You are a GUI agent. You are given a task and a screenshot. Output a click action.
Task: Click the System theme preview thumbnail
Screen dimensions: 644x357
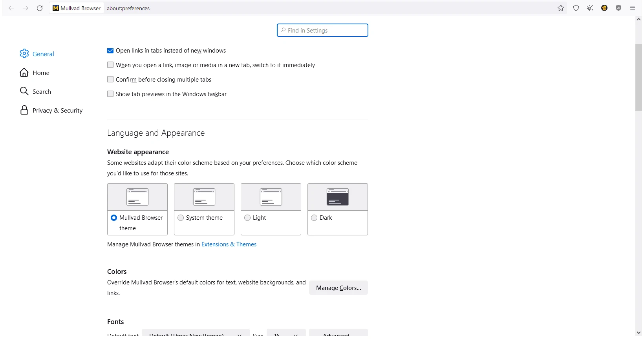coord(204,197)
